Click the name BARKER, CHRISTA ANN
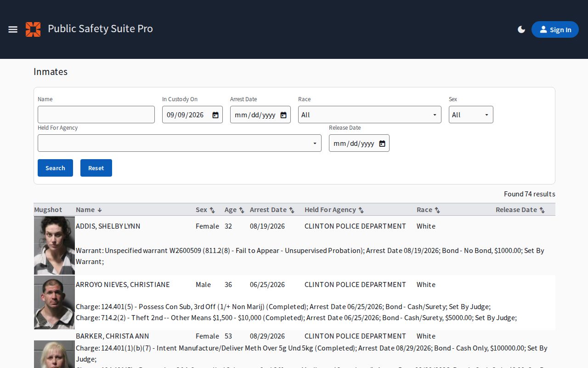 [x=113, y=336]
